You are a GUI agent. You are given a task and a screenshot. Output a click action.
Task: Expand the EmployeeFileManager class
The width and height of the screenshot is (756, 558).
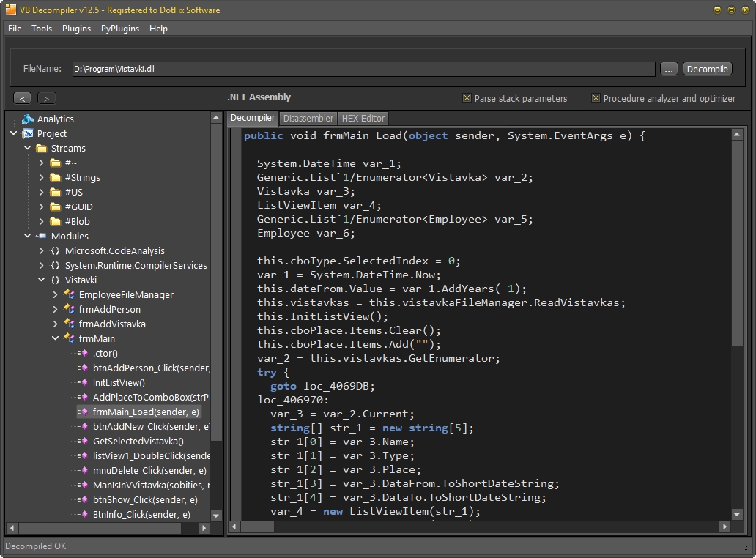click(56, 294)
